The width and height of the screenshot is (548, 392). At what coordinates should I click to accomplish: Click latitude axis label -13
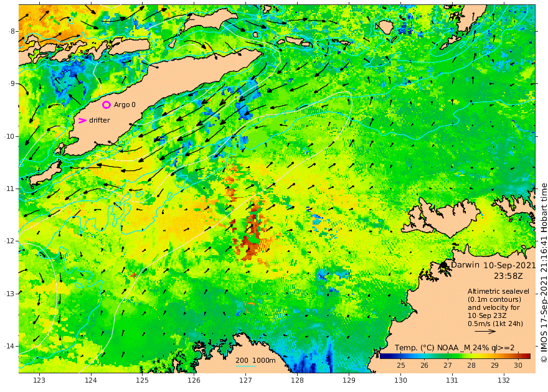pyautogui.click(x=9, y=294)
